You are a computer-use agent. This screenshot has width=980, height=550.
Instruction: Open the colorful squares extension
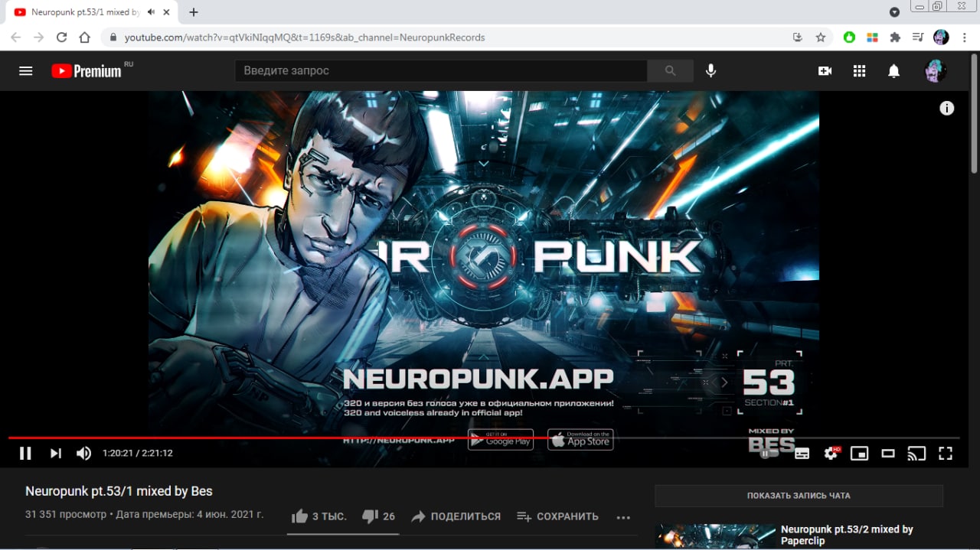[x=872, y=37]
